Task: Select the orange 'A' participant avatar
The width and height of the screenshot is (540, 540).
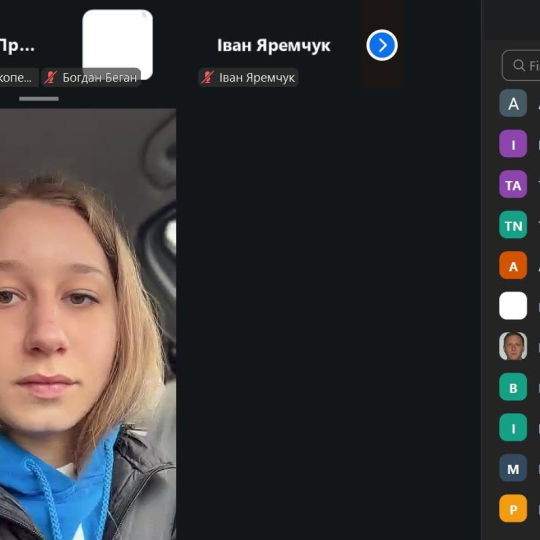Action: (513, 265)
